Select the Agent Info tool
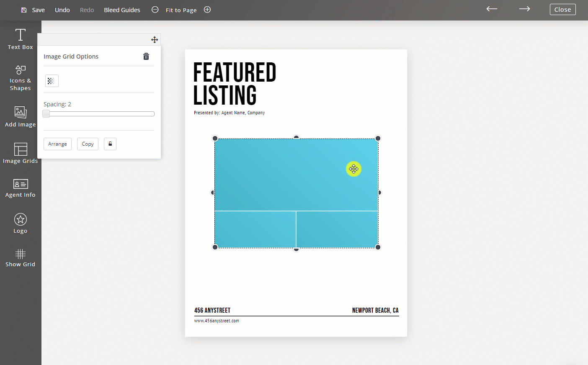 coord(20,188)
